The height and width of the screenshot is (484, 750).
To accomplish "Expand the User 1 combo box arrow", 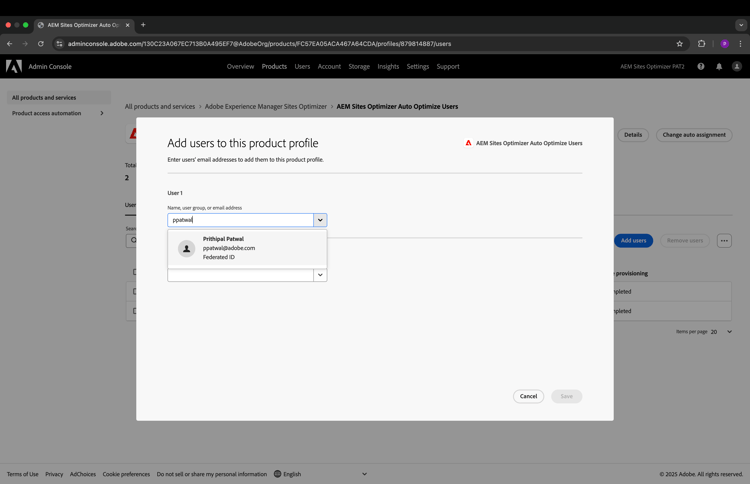I will point(320,220).
